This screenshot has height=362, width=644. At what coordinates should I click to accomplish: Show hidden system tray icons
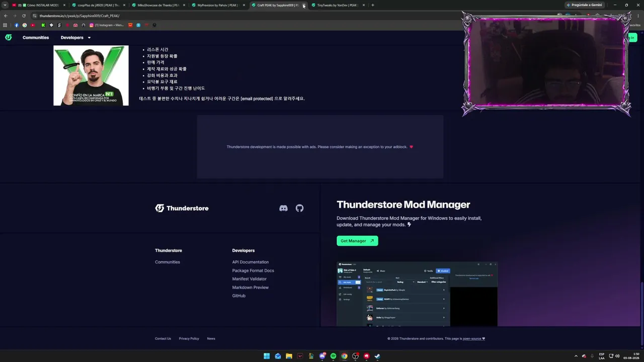point(576,356)
